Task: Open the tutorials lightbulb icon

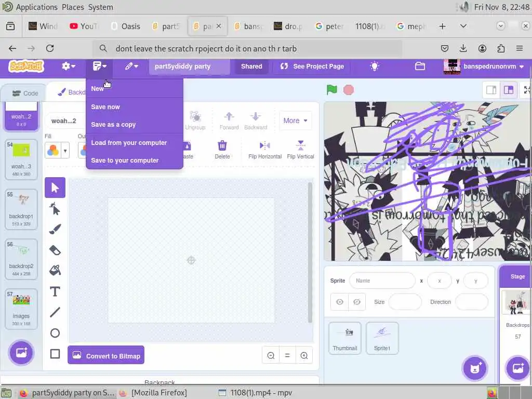Action: click(375, 66)
